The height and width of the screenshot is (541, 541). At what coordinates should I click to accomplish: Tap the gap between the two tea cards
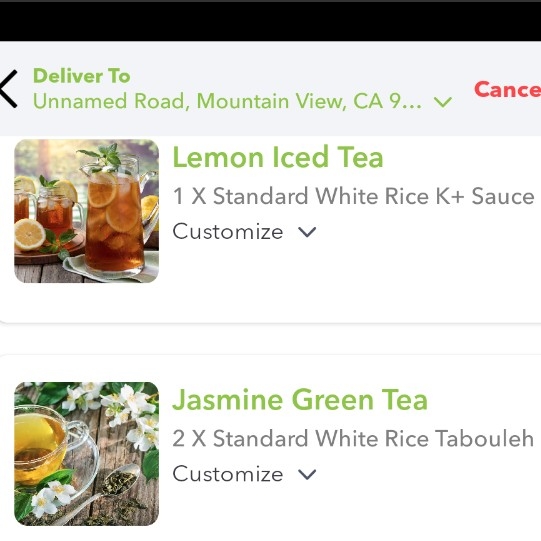coord(270,339)
